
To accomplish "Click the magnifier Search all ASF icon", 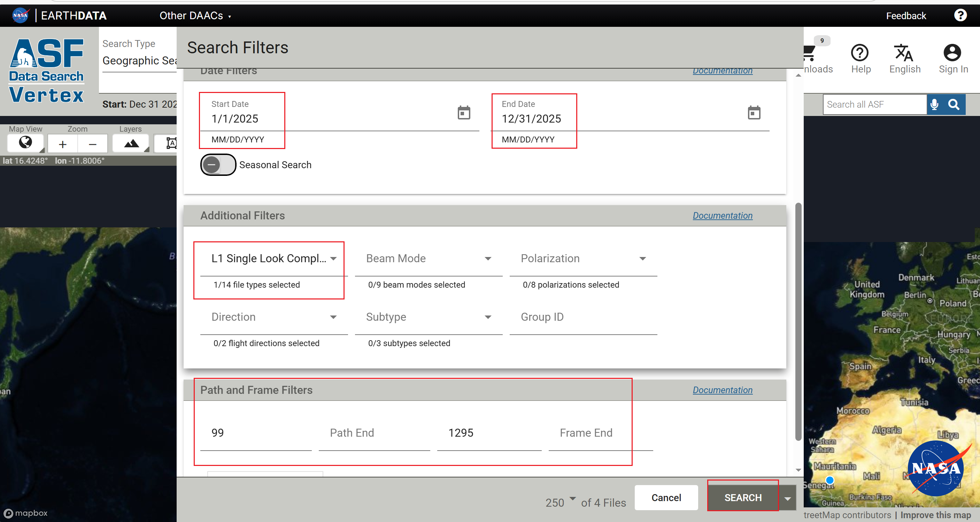I will pos(954,104).
